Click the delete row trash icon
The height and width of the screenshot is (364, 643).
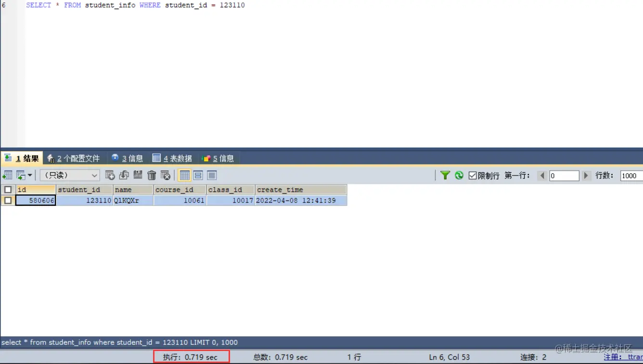tap(152, 175)
